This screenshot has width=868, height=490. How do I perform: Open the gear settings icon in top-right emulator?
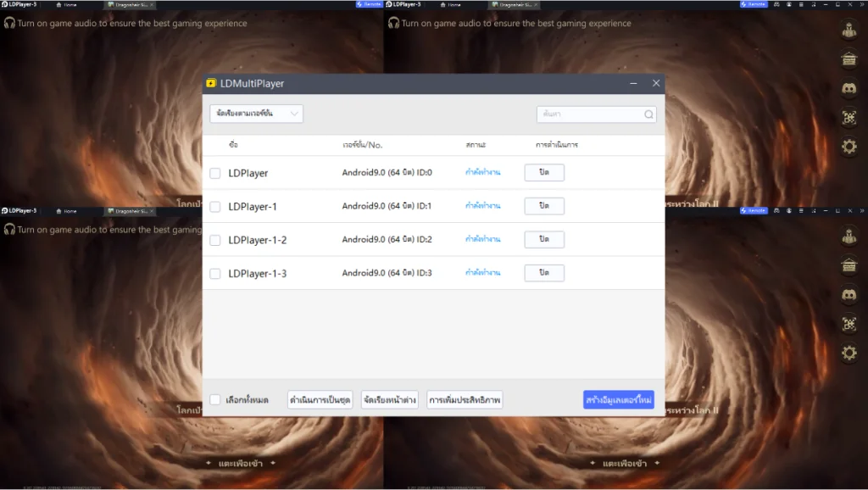(x=849, y=147)
